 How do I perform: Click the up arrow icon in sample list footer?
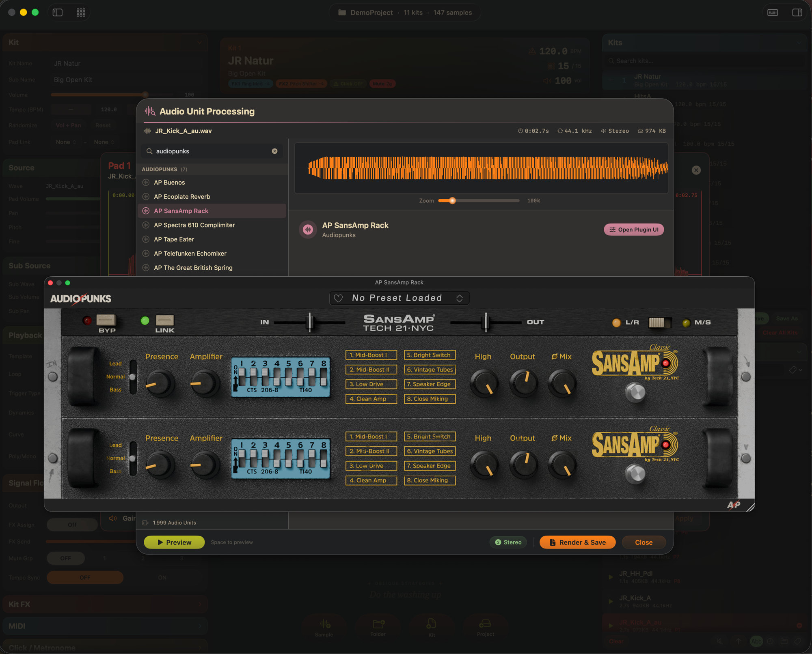click(x=738, y=641)
